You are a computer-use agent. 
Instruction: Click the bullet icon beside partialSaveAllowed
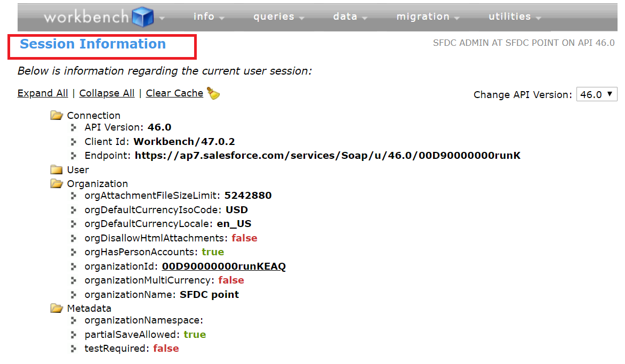point(74,335)
